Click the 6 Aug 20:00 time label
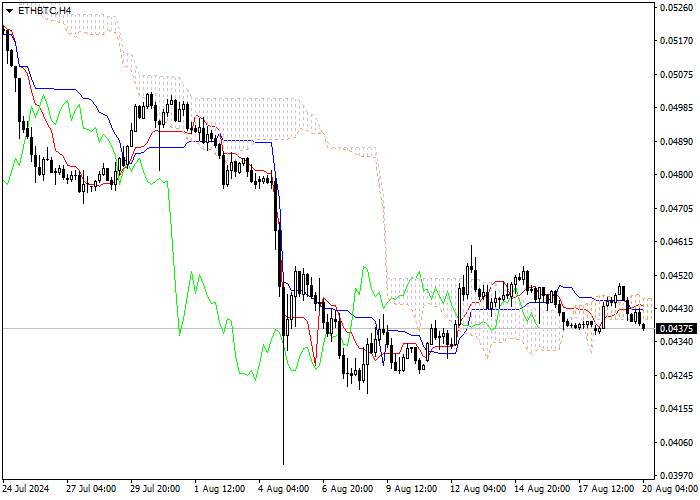This screenshot has width=700, height=500. click(348, 489)
